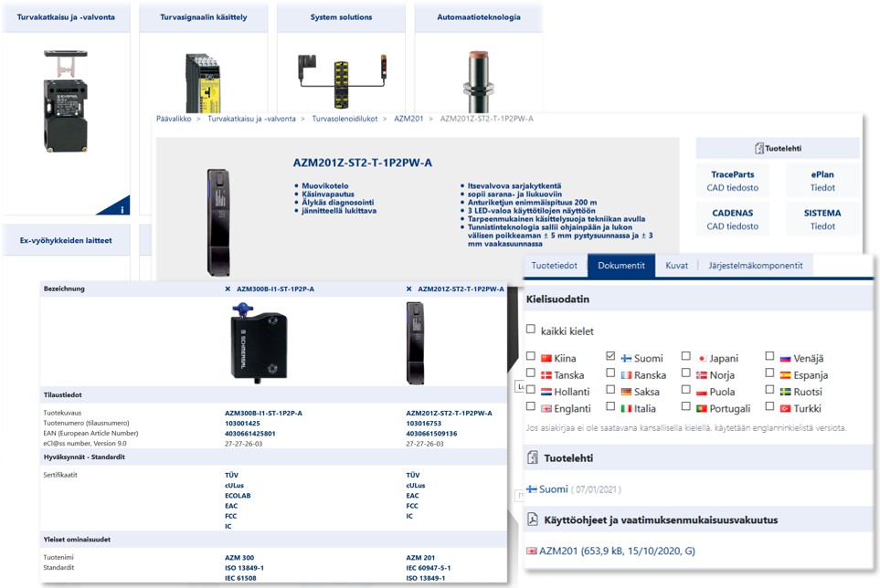Check the Saksa language checkbox

click(x=610, y=390)
